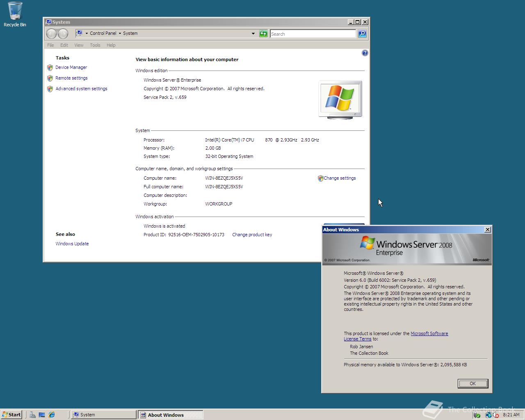Click the magnifier search button
Image resolution: width=525 pixels, height=420 pixels.
pyautogui.click(x=362, y=34)
